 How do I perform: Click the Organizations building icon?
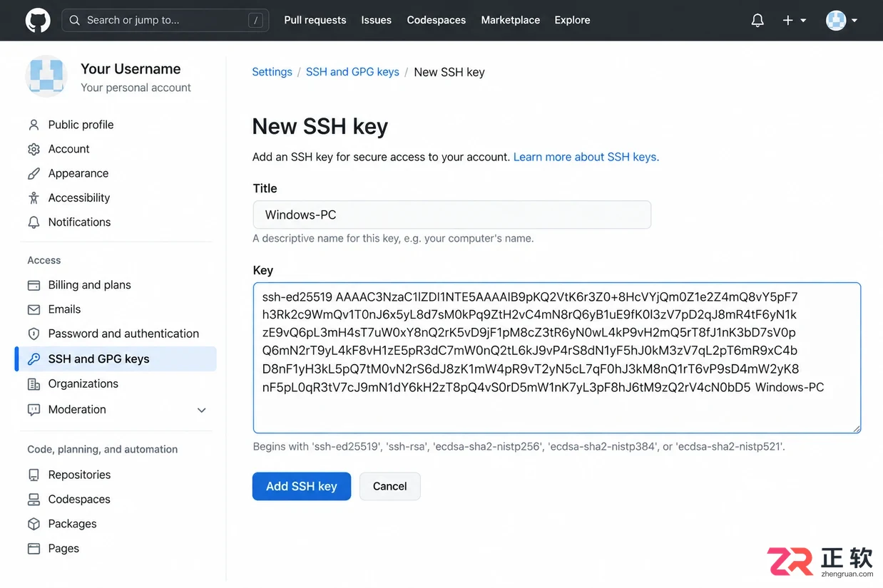tap(34, 384)
